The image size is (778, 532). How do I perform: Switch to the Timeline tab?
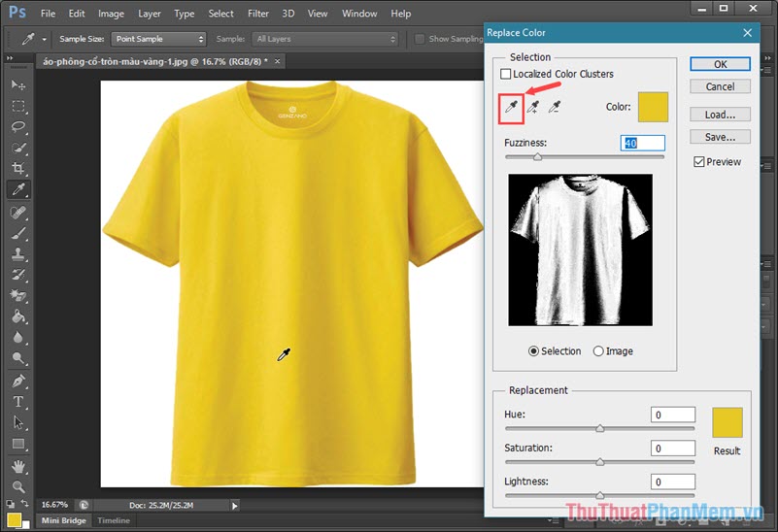[x=114, y=520]
